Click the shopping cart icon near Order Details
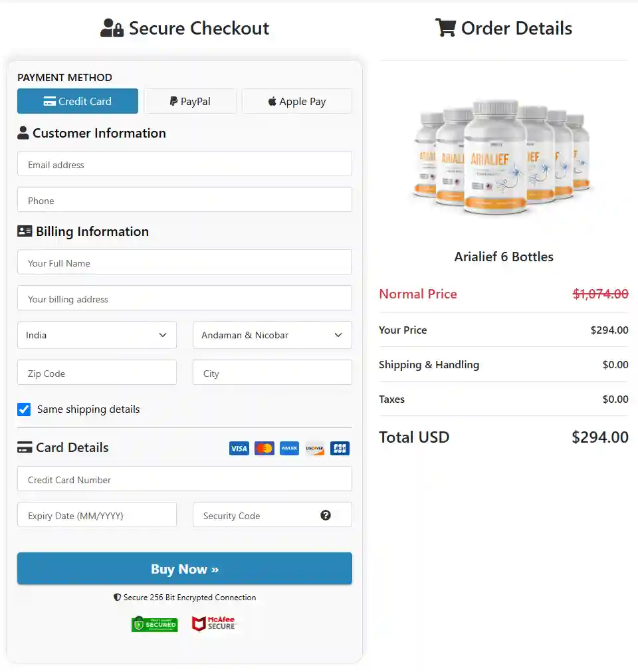This screenshot has width=638, height=672. 445,27
